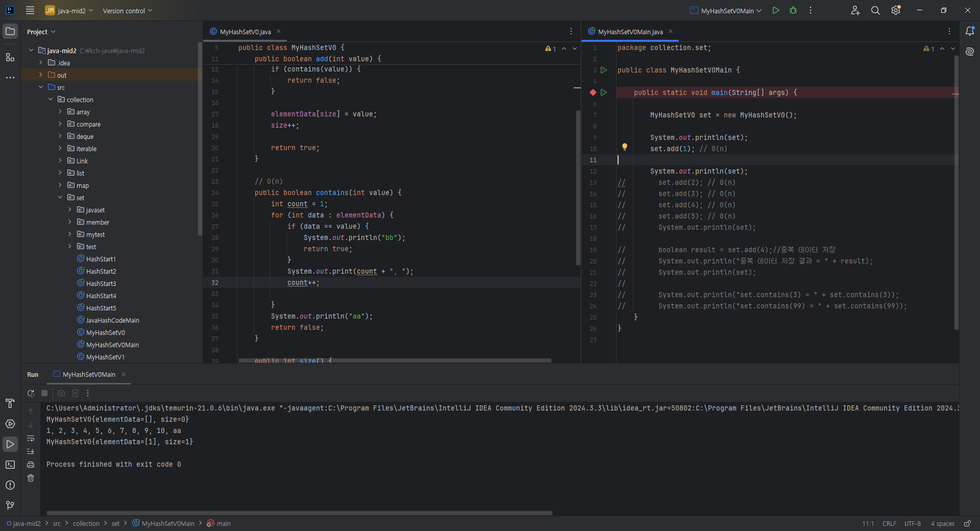This screenshot has height=531, width=980.
Task: Run the class from the line 3 gutter arrow
Action: tap(604, 70)
